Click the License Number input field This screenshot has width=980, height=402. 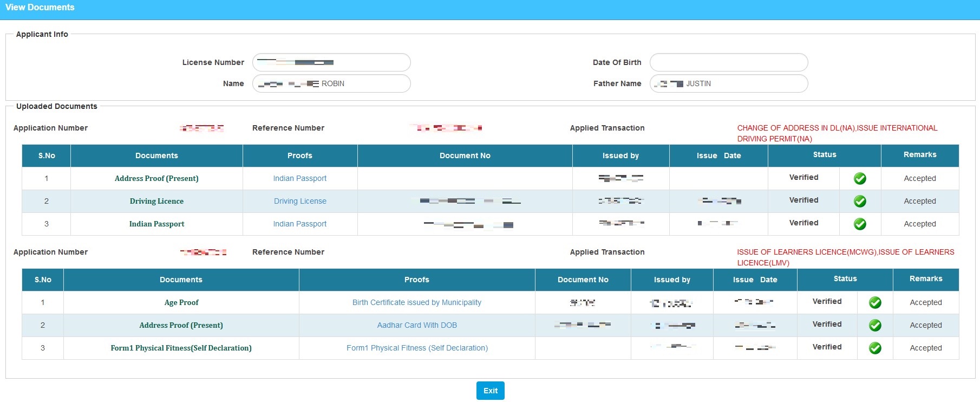coord(331,62)
